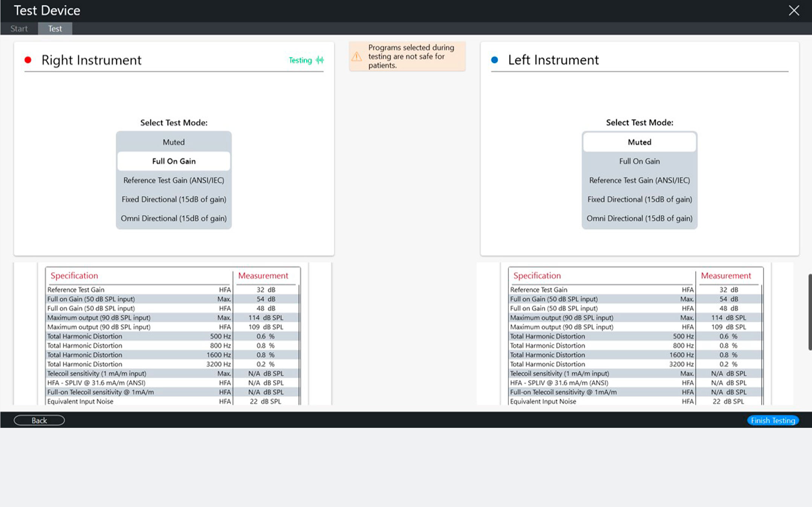Select Omni Directional mode on Left Instrument
This screenshot has height=507, width=812.
click(x=639, y=218)
